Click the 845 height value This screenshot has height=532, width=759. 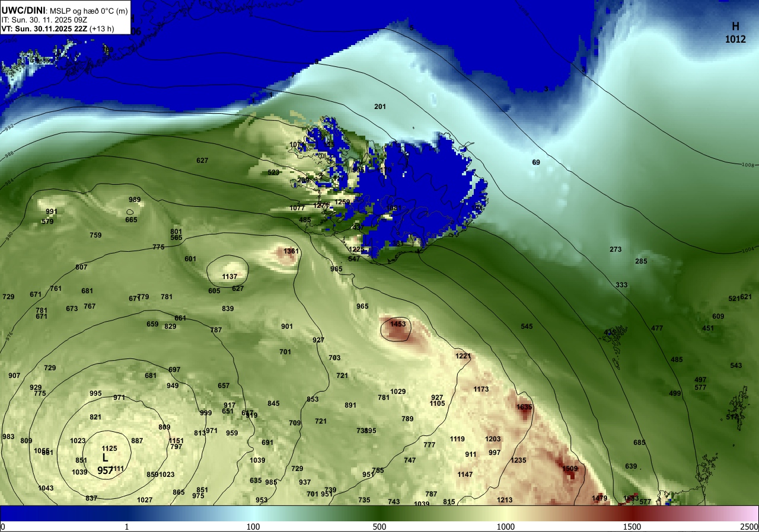(273, 403)
